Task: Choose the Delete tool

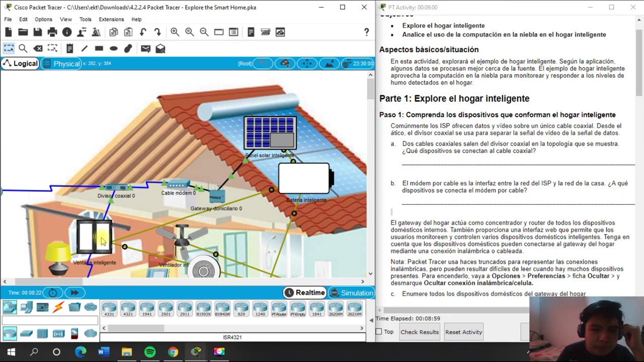Action: point(38,49)
